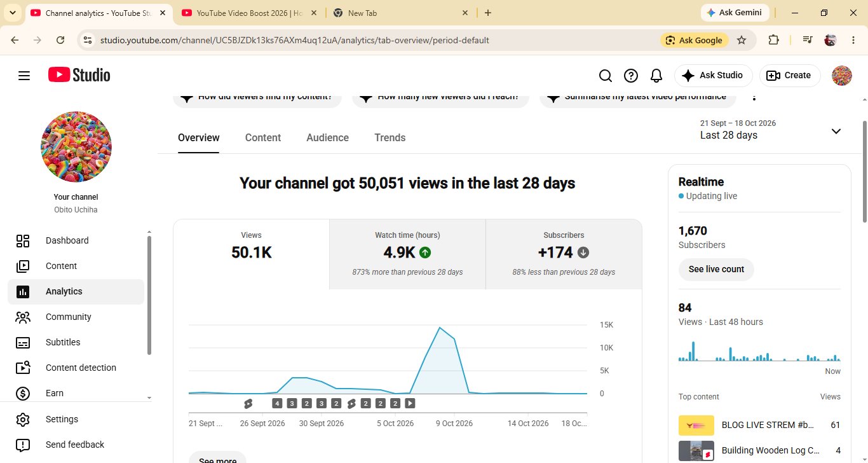Viewport: 868px width, 463px height.
Task: Switch to the Content analytics tab
Action: 263,137
